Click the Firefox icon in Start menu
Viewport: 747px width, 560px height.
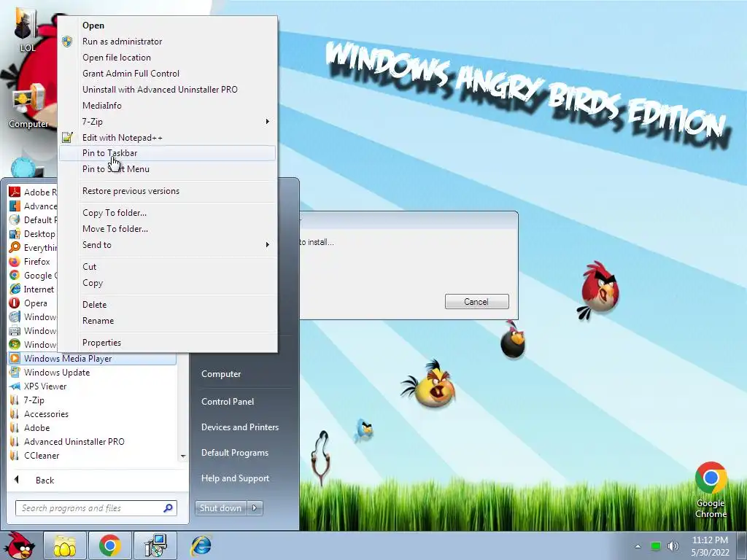point(15,262)
